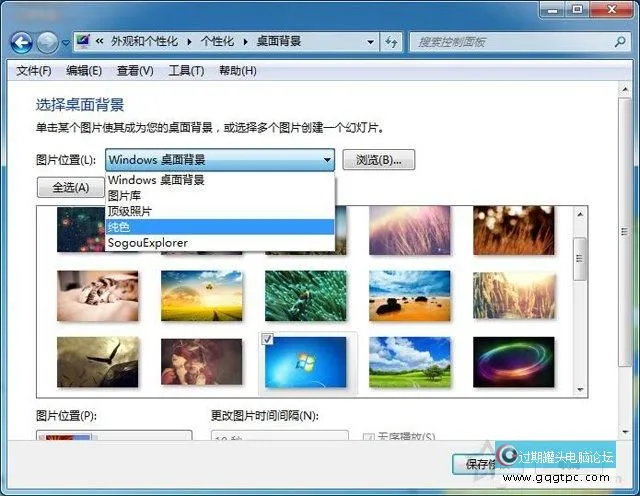Open the 文件(F) menu
The width and height of the screenshot is (640, 496).
tap(33, 71)
